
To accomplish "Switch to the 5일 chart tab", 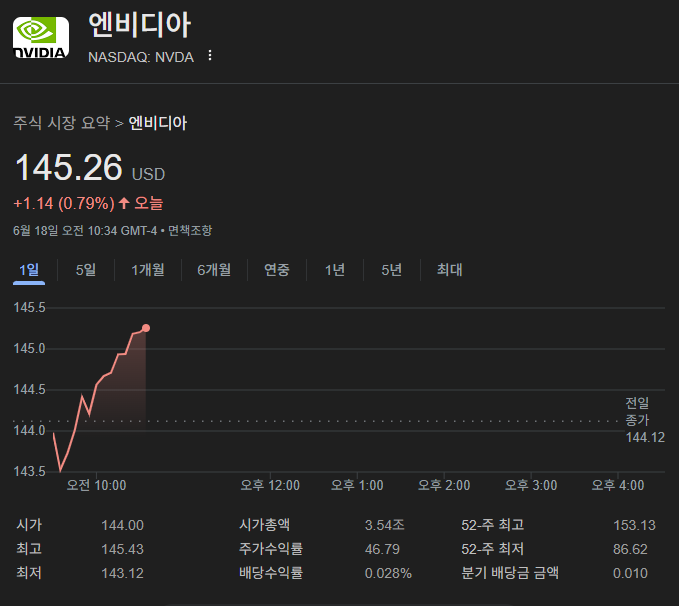I will [86, 270].
